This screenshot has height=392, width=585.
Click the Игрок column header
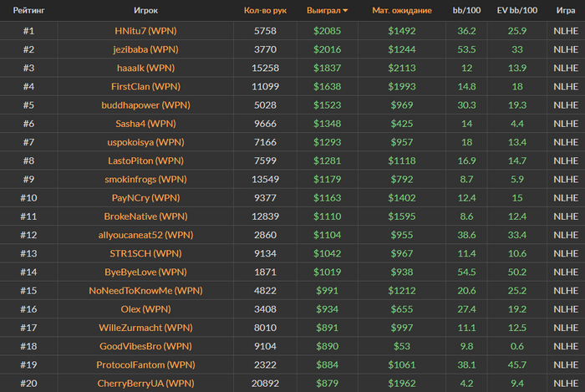pos(145,10)
